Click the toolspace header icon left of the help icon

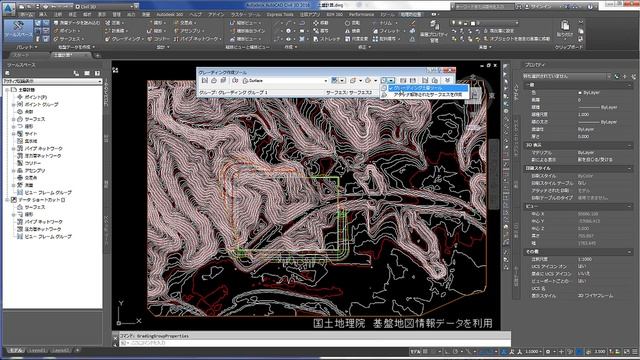point(87,73)
